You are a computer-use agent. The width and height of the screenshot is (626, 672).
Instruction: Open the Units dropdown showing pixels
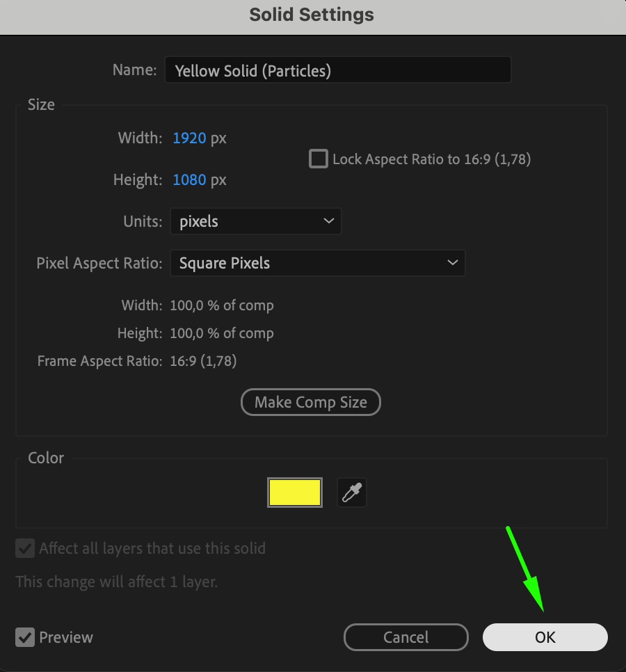[256, 222]
